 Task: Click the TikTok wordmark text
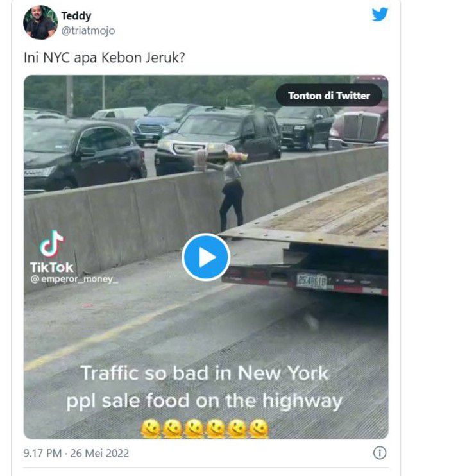[x=52, y=267]
